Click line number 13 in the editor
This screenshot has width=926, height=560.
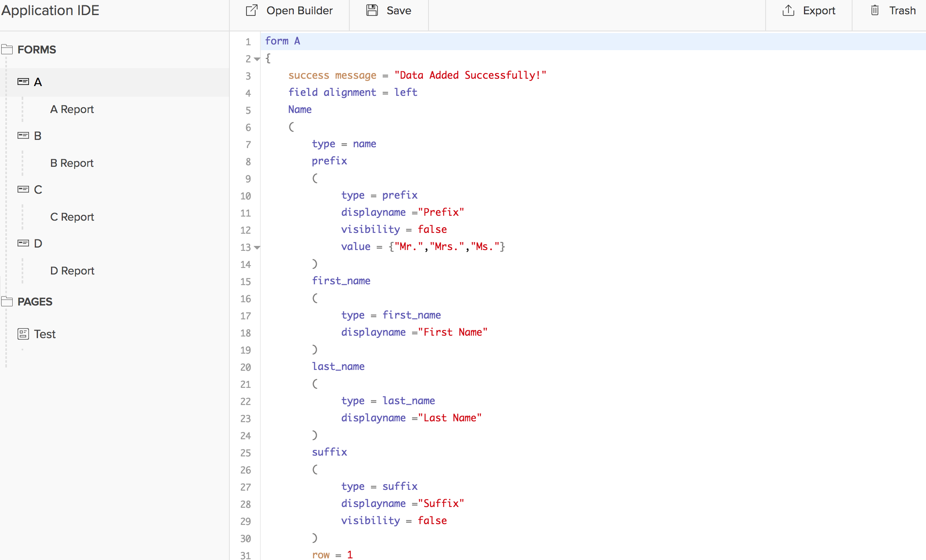pos(245,248)
